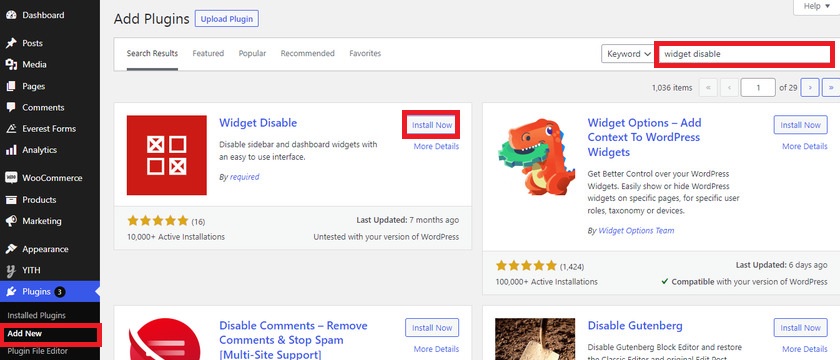Click the YITH icon in sidebar
The height and width of the screenshot is (360, 840).
tap(11, 271)
